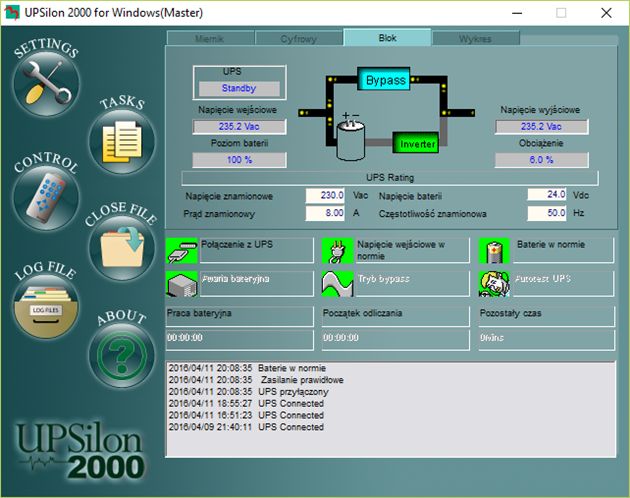Select log entry 2016/04/09 UPS Connected
The width and height of the screenshot is (630, 498).
click(246, 427)
